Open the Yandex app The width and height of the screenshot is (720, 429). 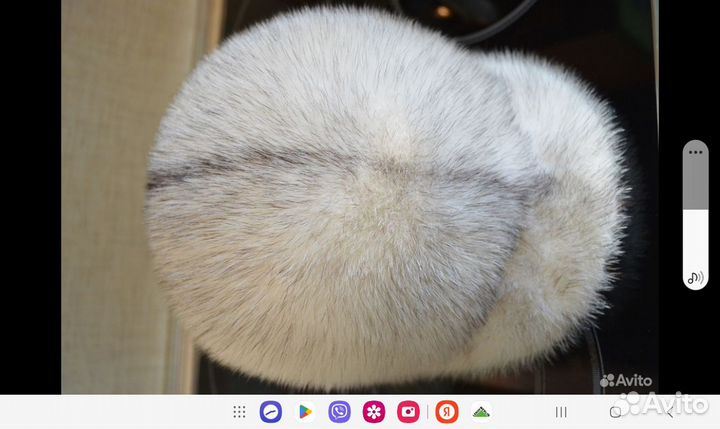[x=447, y=412]
